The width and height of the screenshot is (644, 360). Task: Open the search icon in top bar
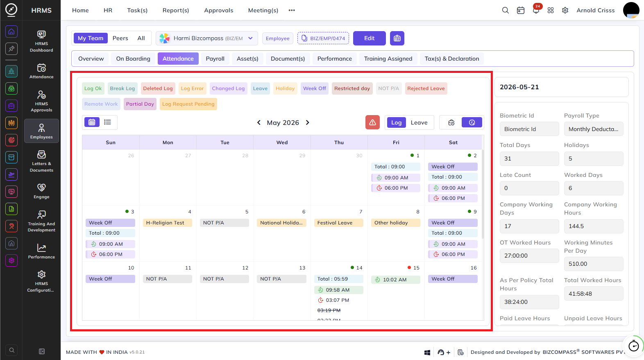click(x=506, y=10)
